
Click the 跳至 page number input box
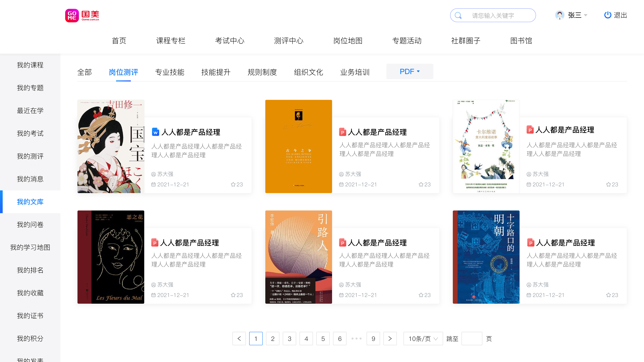[x=472, y=339]
